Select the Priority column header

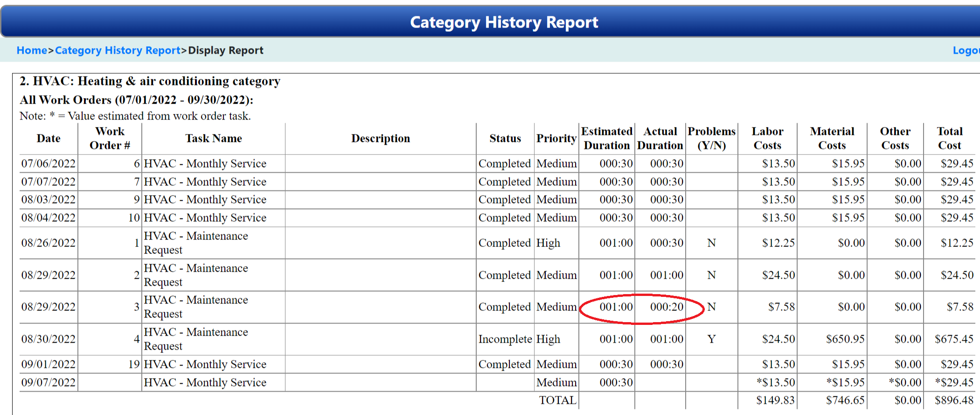pyautogui.click(x=556, y=139)
